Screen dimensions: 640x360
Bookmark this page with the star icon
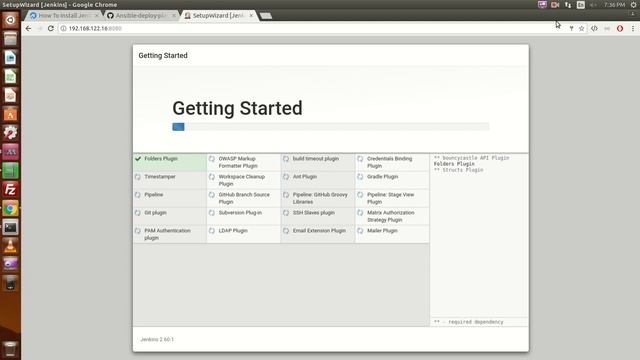tap(582, 29)
